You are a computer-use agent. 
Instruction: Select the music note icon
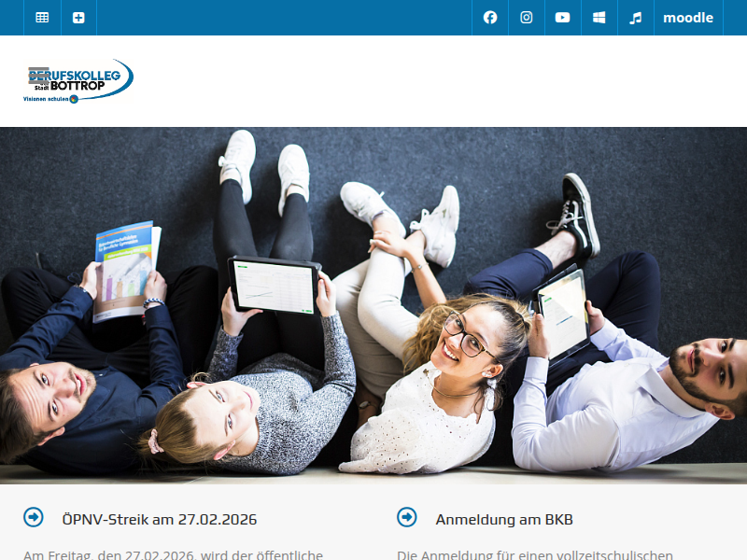pos(636,18)
